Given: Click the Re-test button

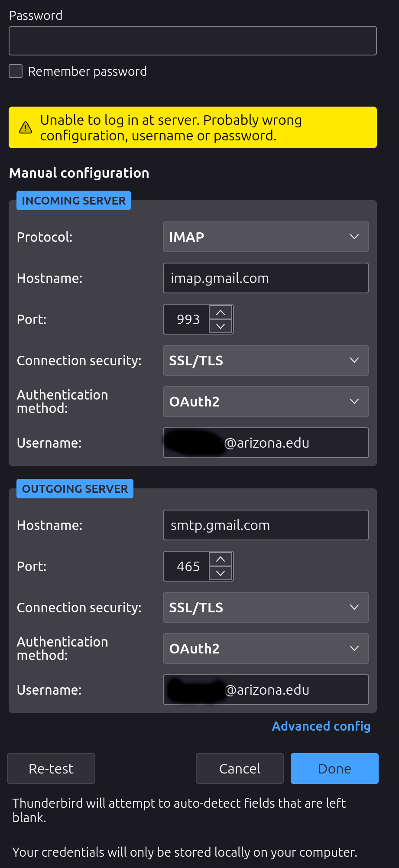Looking at the screenshot, I should 51,768.
